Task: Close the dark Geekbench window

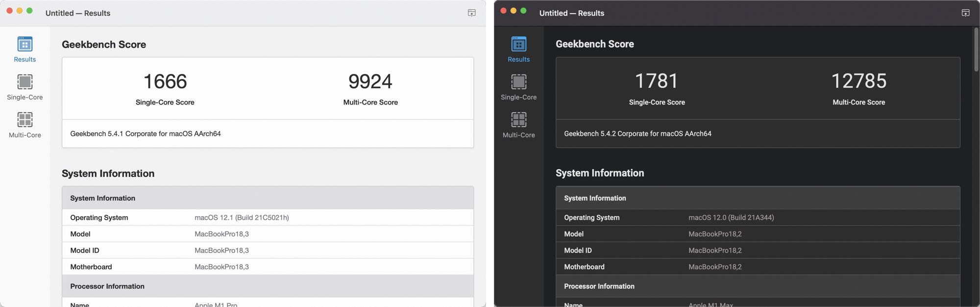Action: (x=503, y=11)
